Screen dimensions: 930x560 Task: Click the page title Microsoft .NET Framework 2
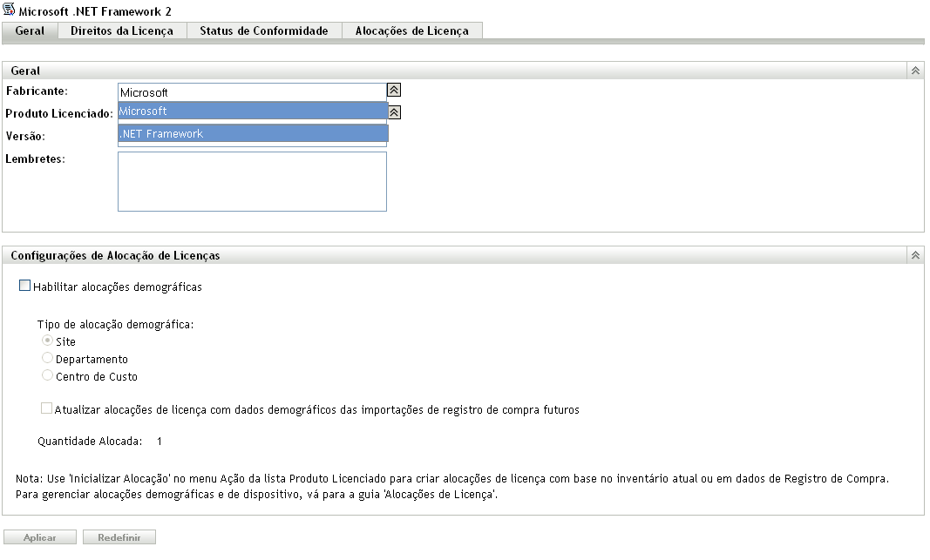[95, 11]
